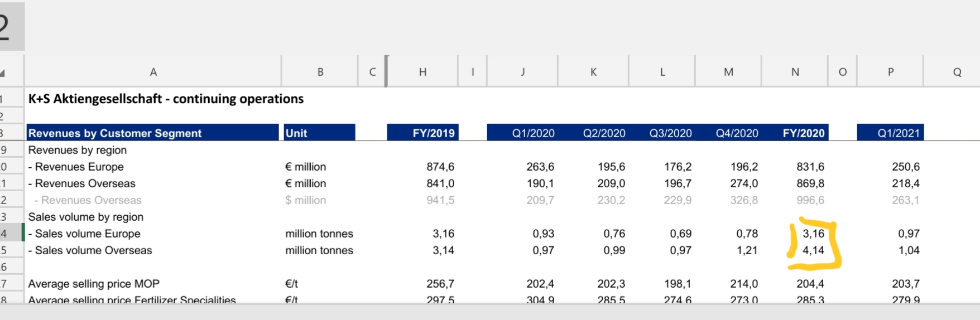Click the Select All corner triangle
Screen dimensions: 980x320
[x=3, y=72]
